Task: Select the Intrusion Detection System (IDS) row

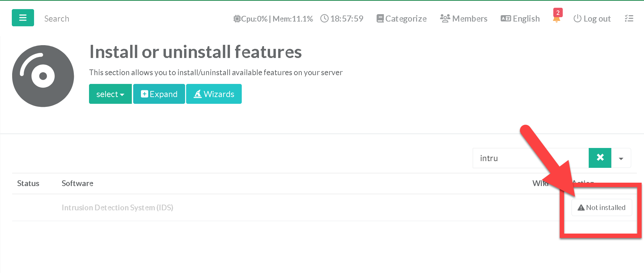Action: [117, 208]
